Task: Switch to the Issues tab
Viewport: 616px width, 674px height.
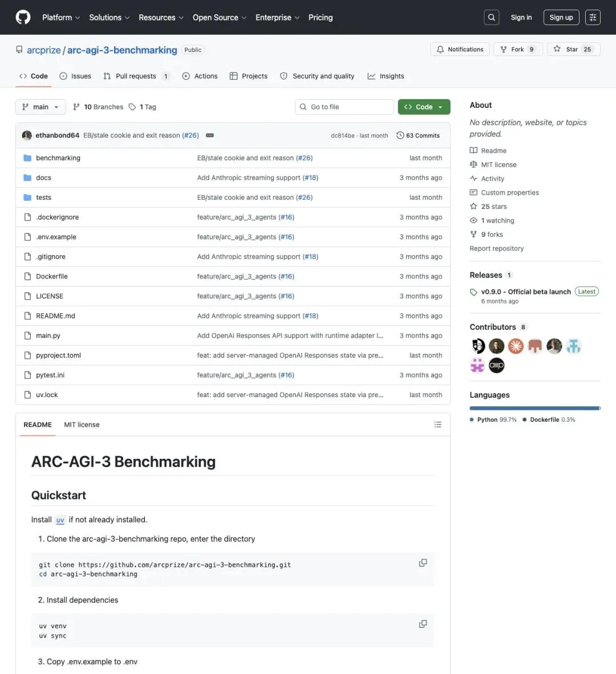Action: point(75,76)
